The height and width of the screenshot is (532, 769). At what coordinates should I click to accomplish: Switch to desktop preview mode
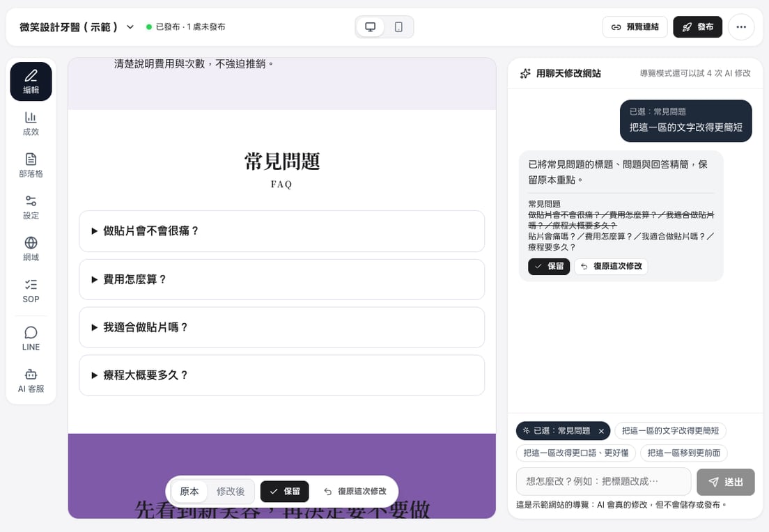click(371, 27)
